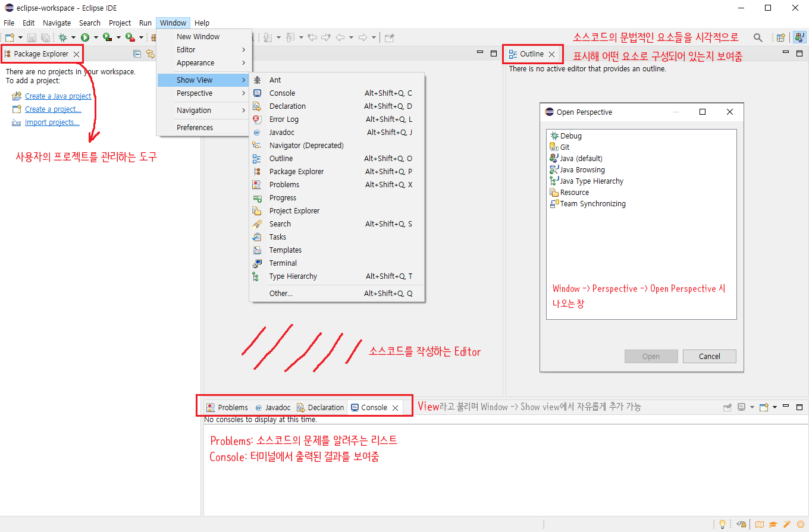The width and height of the screenshot is (809, 532).
Task: Click Collapse All in Package Explorer
Action: coord(137,54)
